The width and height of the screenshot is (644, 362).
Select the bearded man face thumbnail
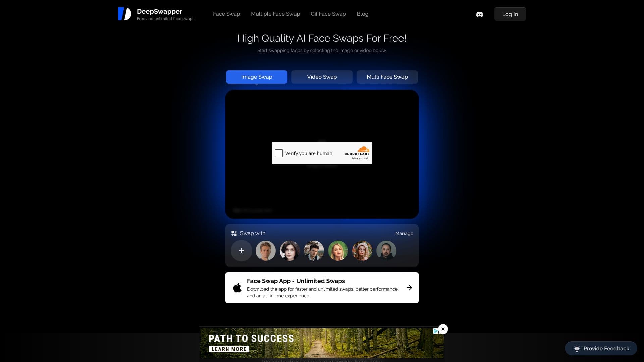(386, 251)
